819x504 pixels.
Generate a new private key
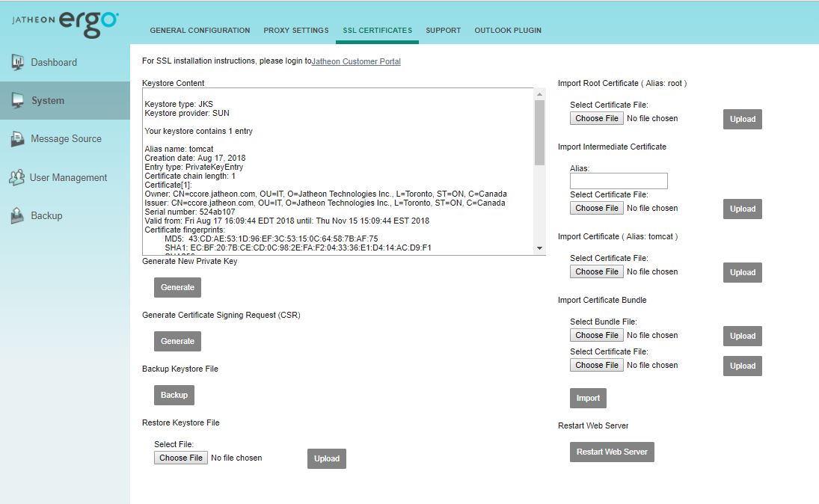coord(177,287)
